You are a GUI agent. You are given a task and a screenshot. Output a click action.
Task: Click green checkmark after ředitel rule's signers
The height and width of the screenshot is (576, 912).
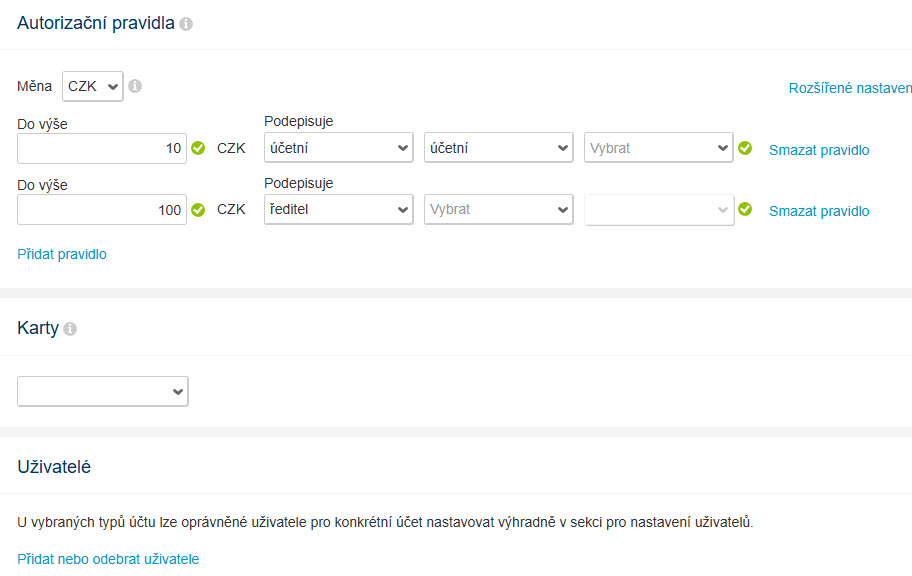[x=745, y=209]
